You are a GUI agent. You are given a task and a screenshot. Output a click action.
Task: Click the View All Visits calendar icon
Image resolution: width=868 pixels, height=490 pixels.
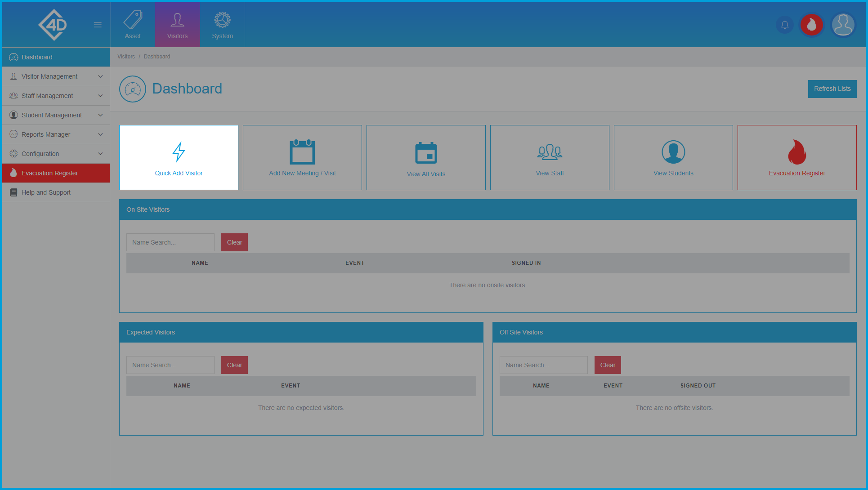[x=426, y=153]
